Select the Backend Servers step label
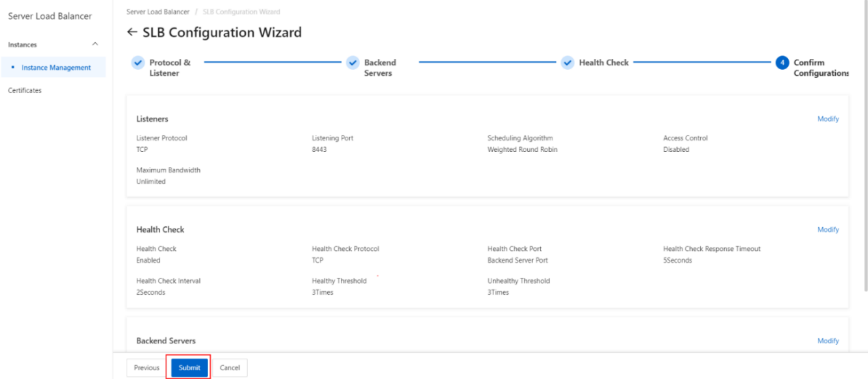Viewport: 868px width, 379px height. pos(380,68)
